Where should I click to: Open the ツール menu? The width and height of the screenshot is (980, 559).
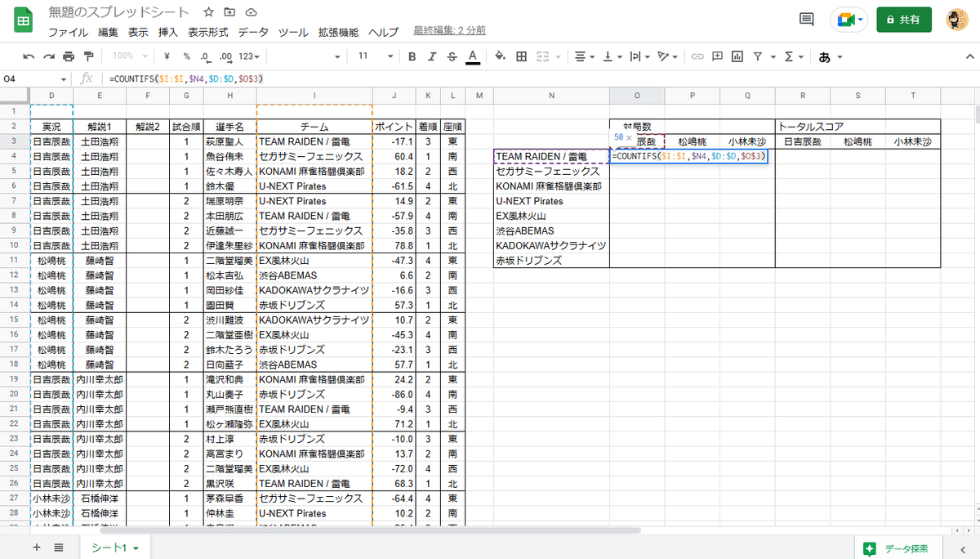(293, 33)
